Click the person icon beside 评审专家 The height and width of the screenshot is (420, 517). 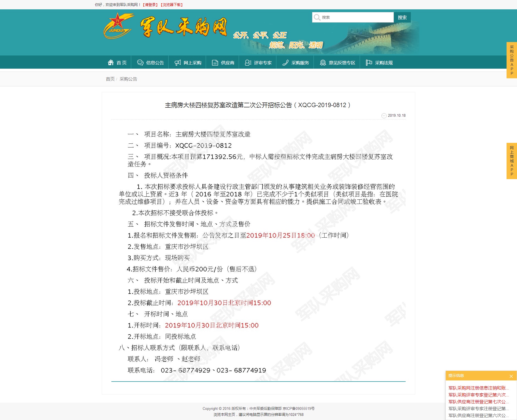(248, 63)
